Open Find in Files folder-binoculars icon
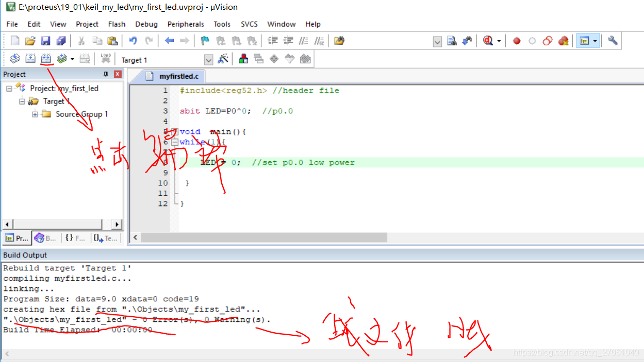Viewport: 644px width, 362px height. (x=339, y=41)
